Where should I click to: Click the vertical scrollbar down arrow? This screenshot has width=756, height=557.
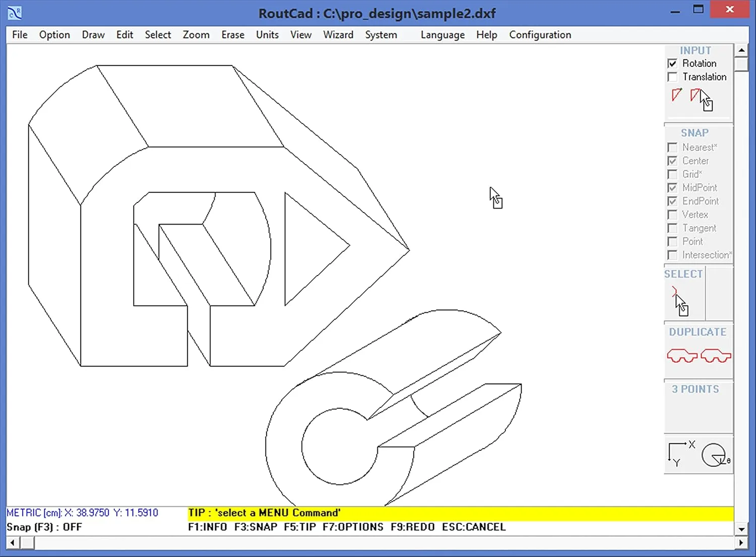742,529
